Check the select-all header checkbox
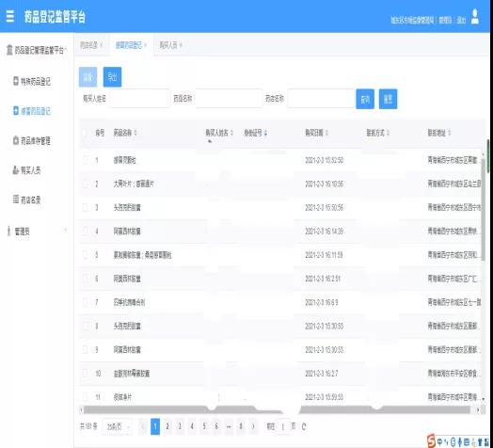The image size is (493, 448). [85, 133]
